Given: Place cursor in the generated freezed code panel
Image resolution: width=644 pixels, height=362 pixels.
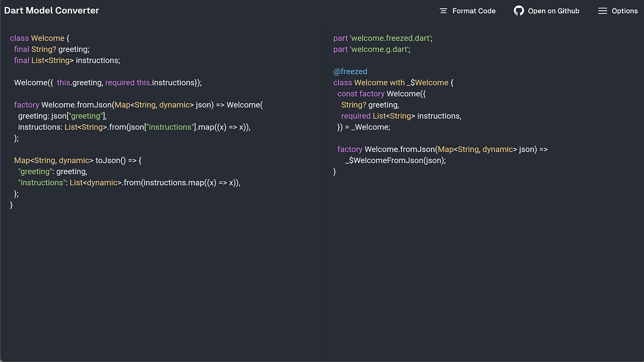Looking at the screenshot, I should 483,242.
